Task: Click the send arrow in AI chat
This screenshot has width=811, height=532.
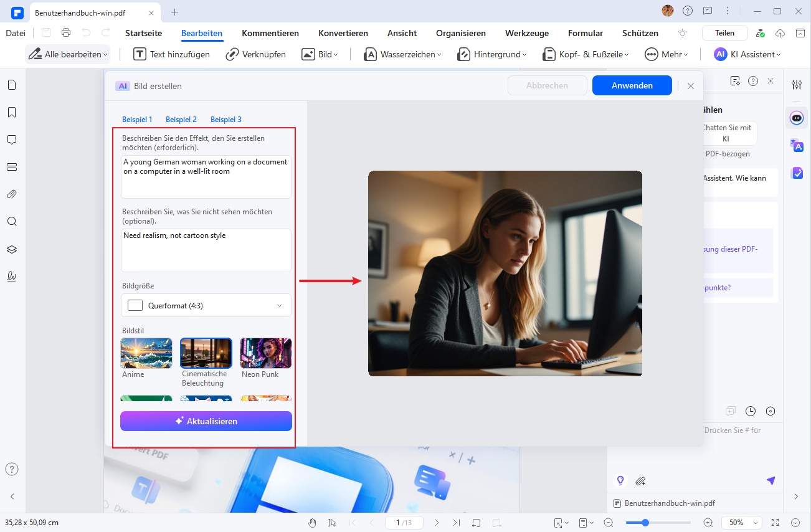Action: coord(771,480)
